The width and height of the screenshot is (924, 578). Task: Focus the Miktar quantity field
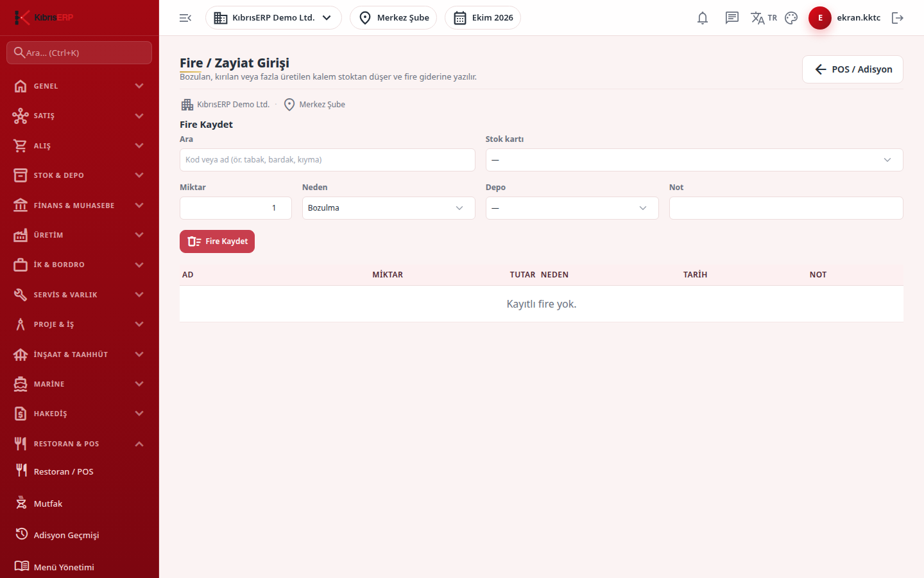coord(235,208)
